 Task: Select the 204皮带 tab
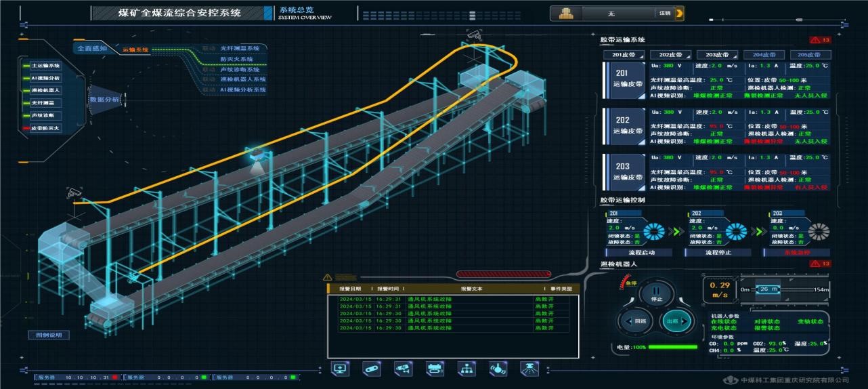(x=764, y=55)
